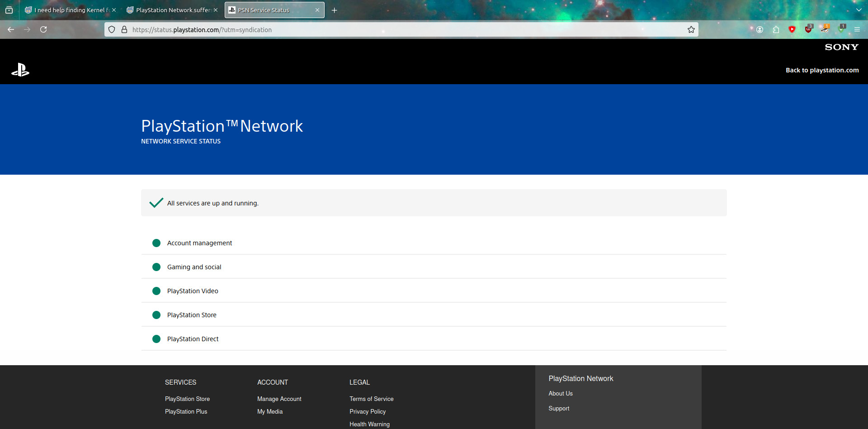Go back with browser back arrow
868x429 pixels.
[11, 29]
